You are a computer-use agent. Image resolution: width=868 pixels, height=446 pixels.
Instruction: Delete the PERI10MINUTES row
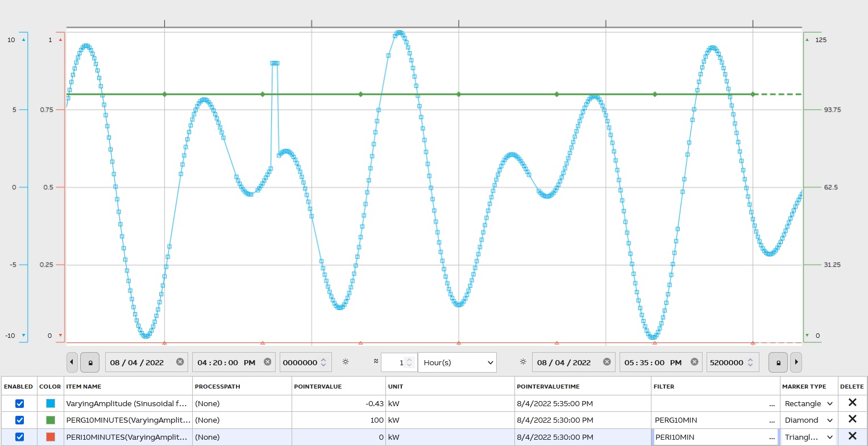(x=852, y=437)
